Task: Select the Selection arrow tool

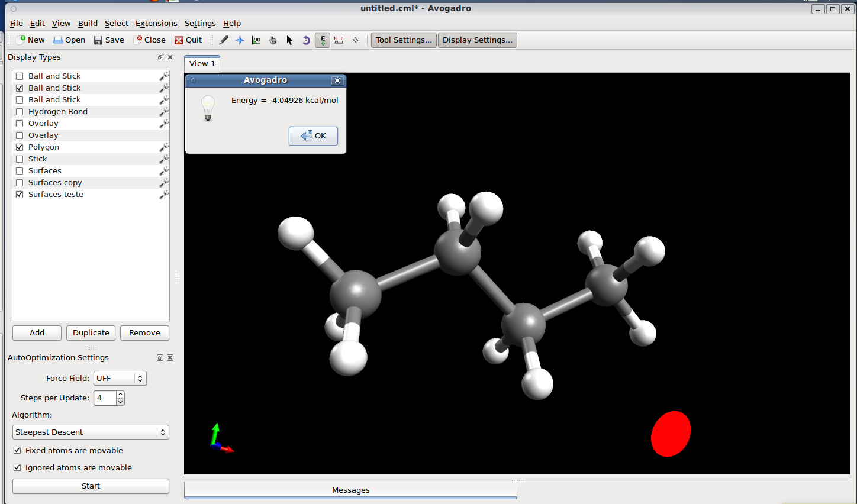Action: click(x=289, y=40)
